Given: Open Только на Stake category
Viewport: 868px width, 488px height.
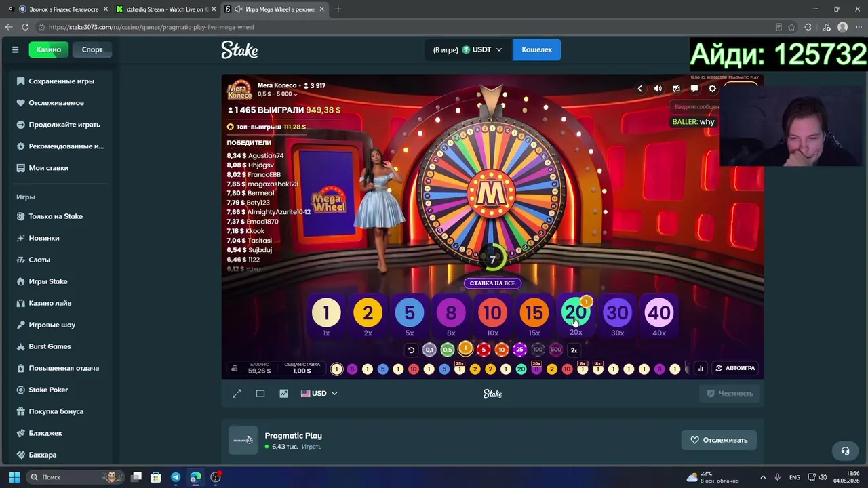Looking at the screenshot, I should [56, 216].
